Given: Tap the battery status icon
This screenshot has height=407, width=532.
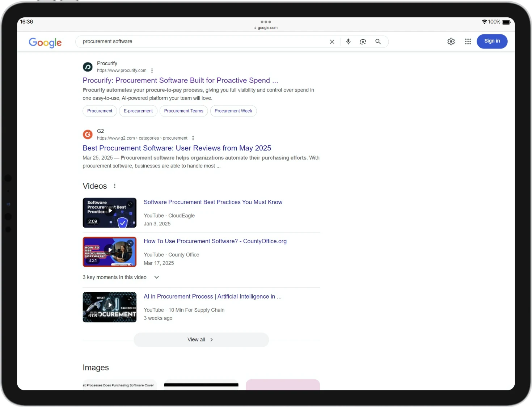Looking at the screenshot, I should [506, 22].
